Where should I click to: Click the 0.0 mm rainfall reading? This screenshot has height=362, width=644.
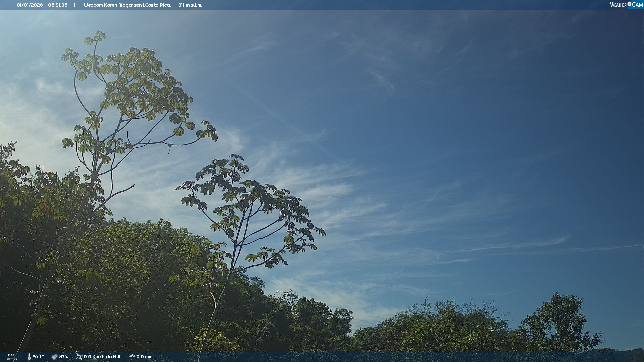click(144, 357)
